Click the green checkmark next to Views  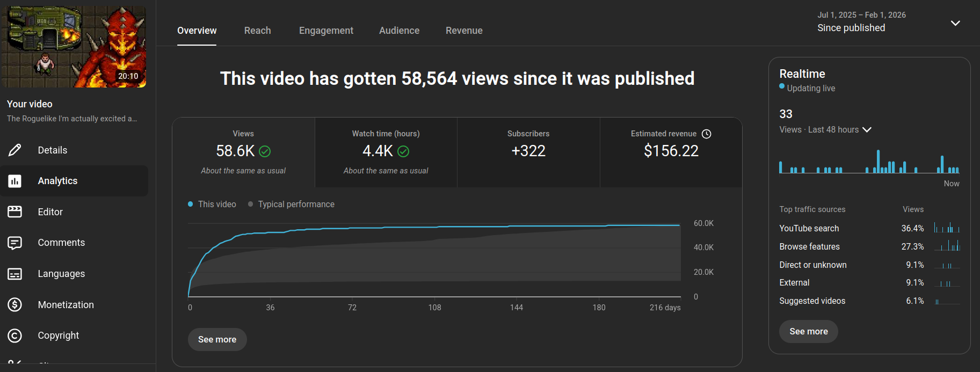(265, 151)
